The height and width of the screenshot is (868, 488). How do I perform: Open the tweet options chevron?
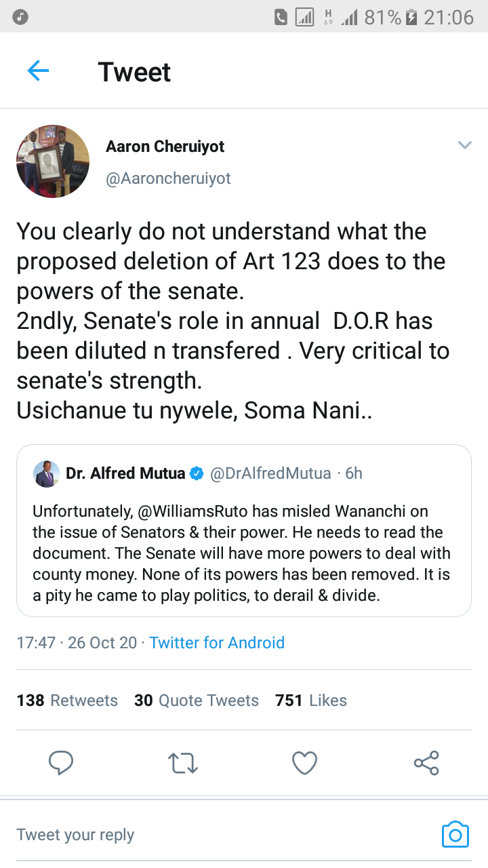click(464, 145)
